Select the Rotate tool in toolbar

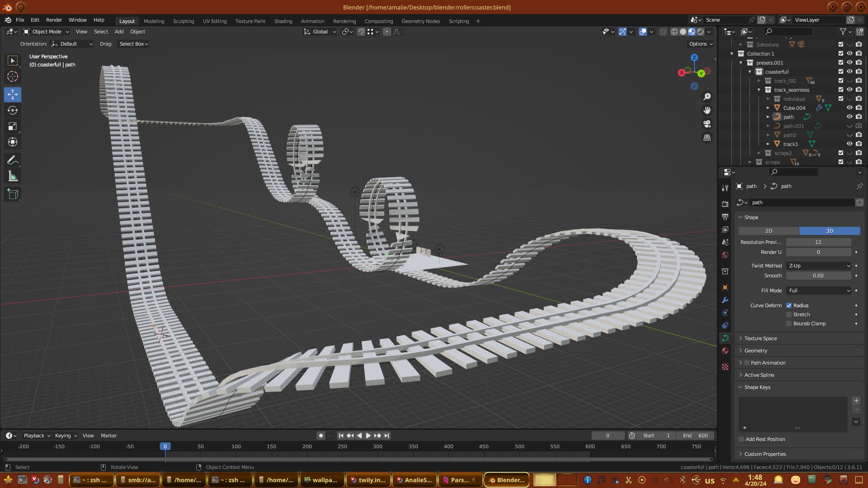(x=13, y=111)
